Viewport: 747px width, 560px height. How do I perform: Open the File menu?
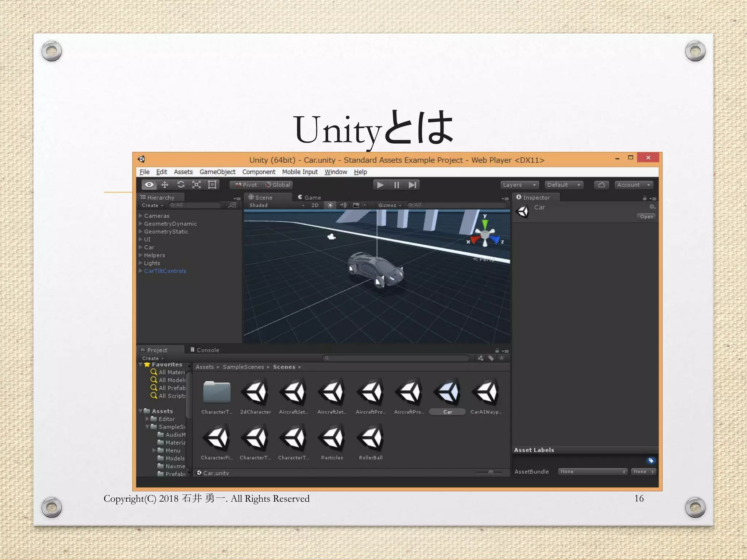[x=144, y=172]
